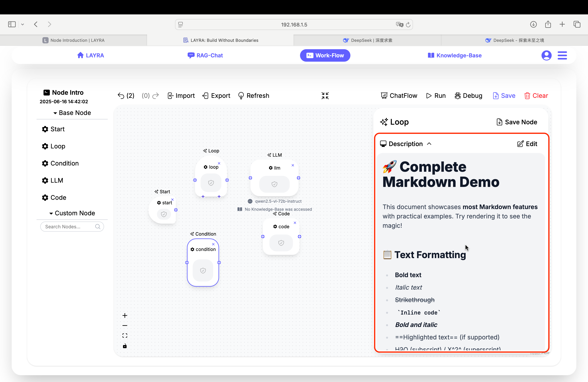Collapse the Description section chevron
The width and height of the screenshot is (588, 382).
[429, 144]
